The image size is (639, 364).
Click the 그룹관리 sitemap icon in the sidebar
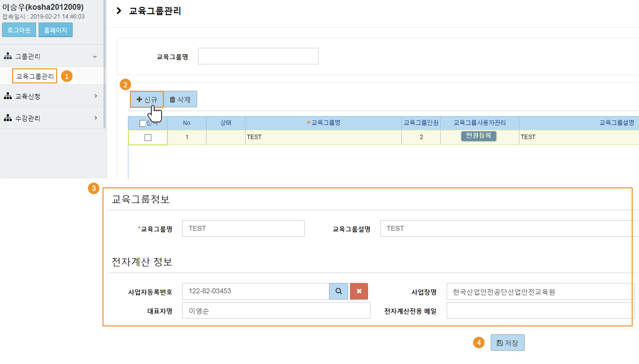8,56
